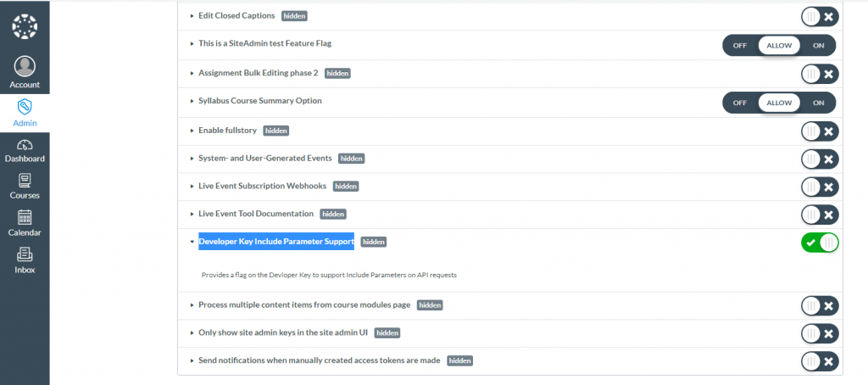Viewport: 868px width, 385px height.
Task: Expand Assignment Bulk Editing phase 2 arrow
Action: 192,73
